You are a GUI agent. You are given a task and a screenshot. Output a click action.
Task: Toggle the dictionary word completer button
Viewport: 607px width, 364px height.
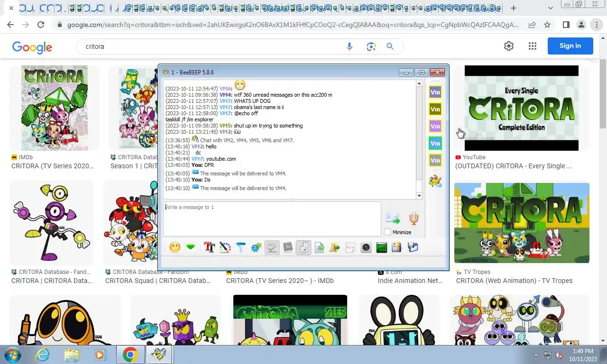pos(288,247)
